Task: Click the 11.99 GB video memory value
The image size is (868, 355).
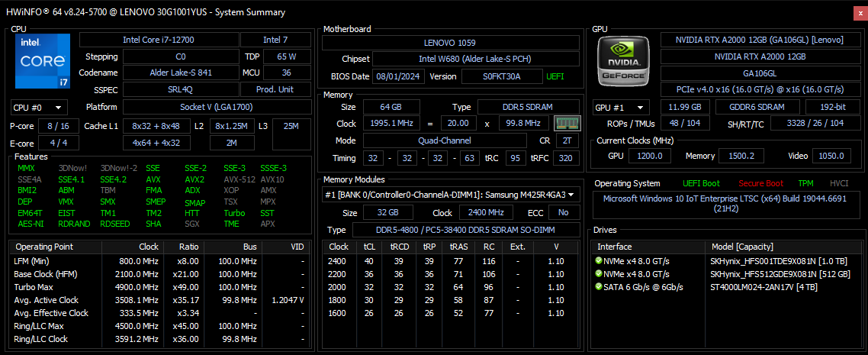Action: coord(685,108)
